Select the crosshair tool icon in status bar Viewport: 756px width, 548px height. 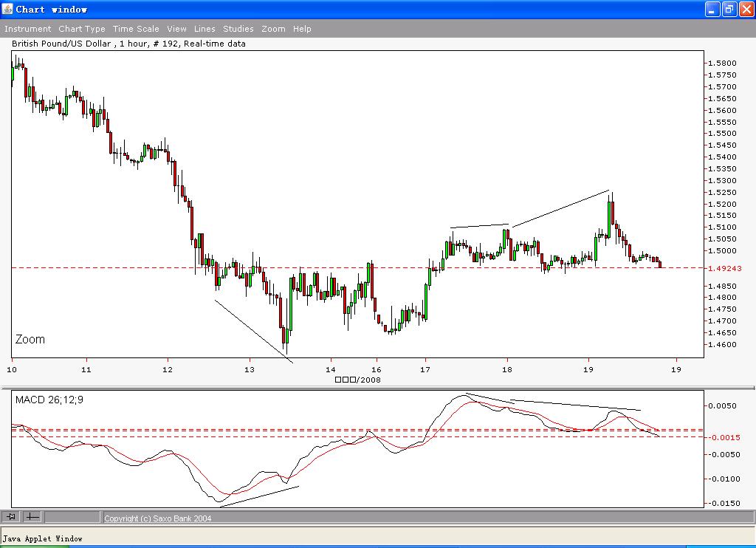32,517
